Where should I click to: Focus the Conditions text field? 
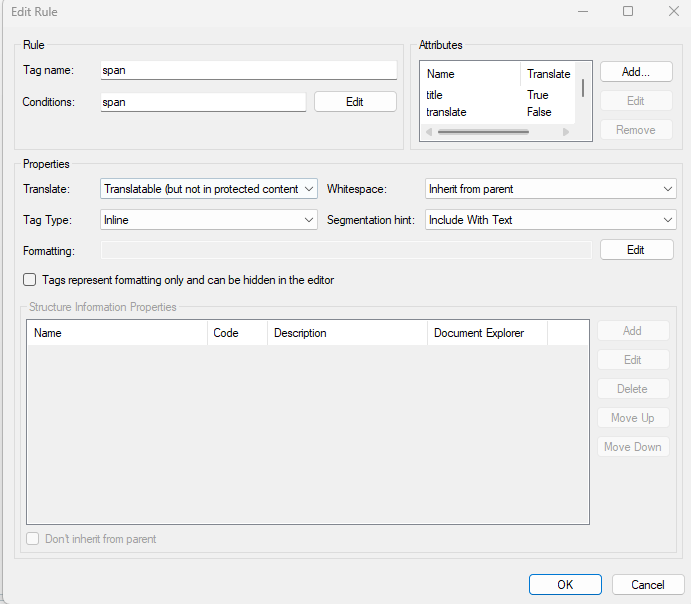pyautogui.click(x=203, y=102)
